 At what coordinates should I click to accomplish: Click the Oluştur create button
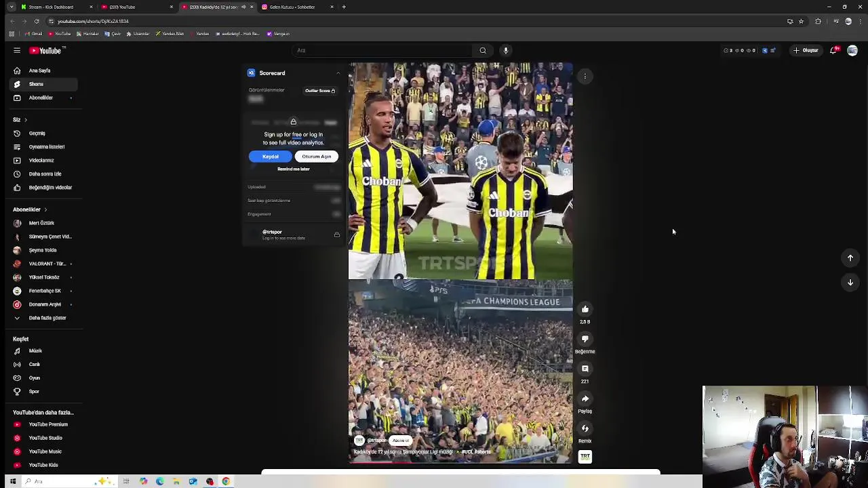[806, 50]
